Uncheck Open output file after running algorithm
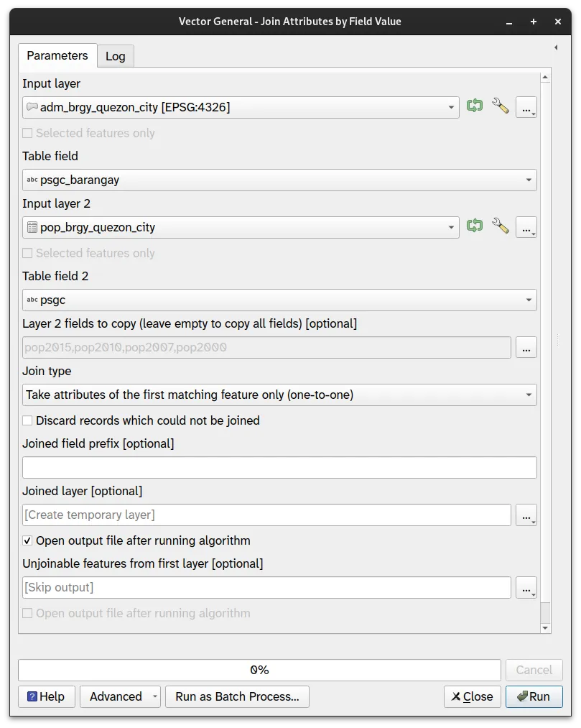This screenshot has width=581, height=728. click(x=27, y=539)
